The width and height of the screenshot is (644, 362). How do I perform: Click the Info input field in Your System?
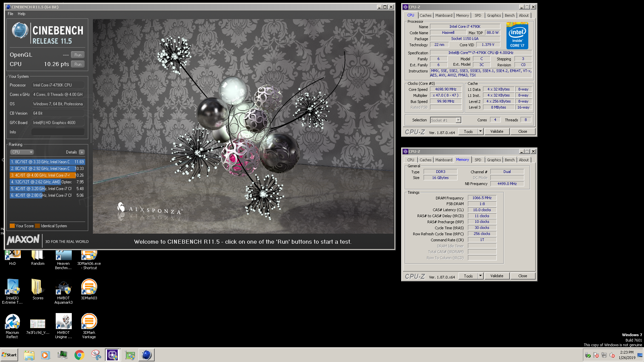[58, 132]
